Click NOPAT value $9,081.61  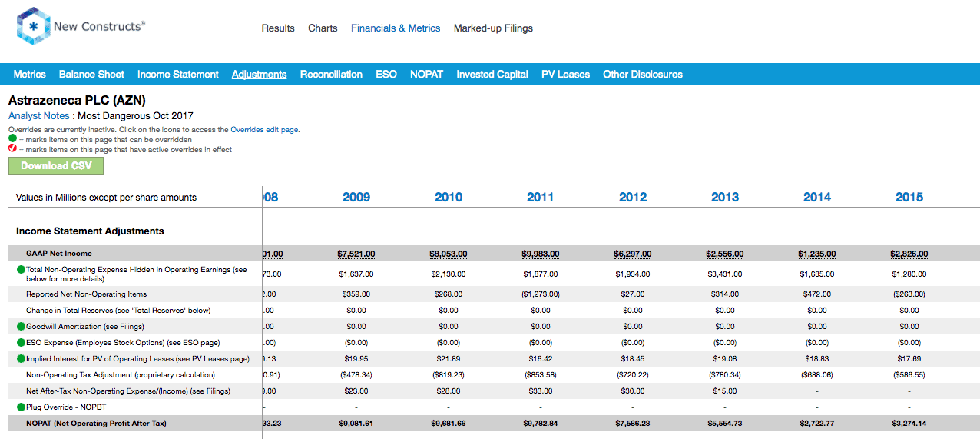[356, 424]
